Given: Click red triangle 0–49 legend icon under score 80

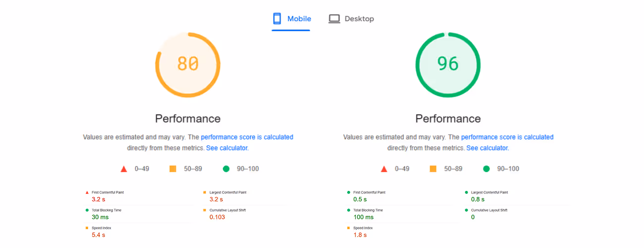Looking at the screenshot, I should (124, 169).
